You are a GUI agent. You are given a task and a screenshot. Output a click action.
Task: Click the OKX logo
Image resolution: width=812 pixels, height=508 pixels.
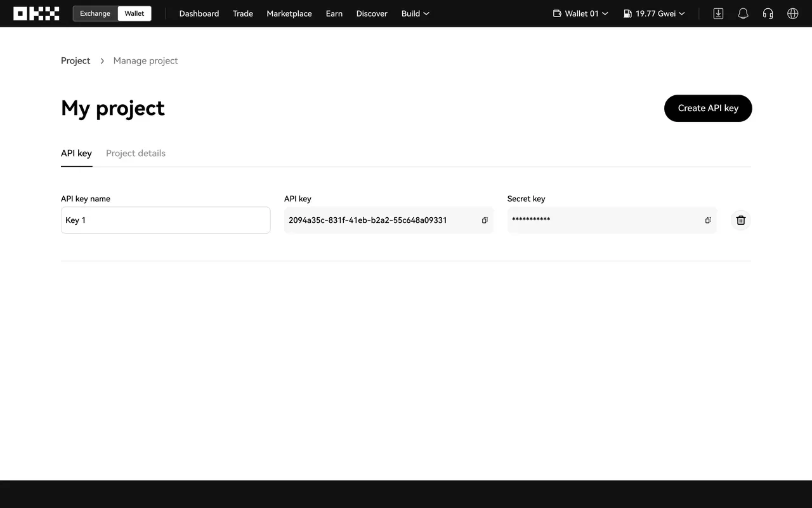pyautogui.click(x=36, y=13)
